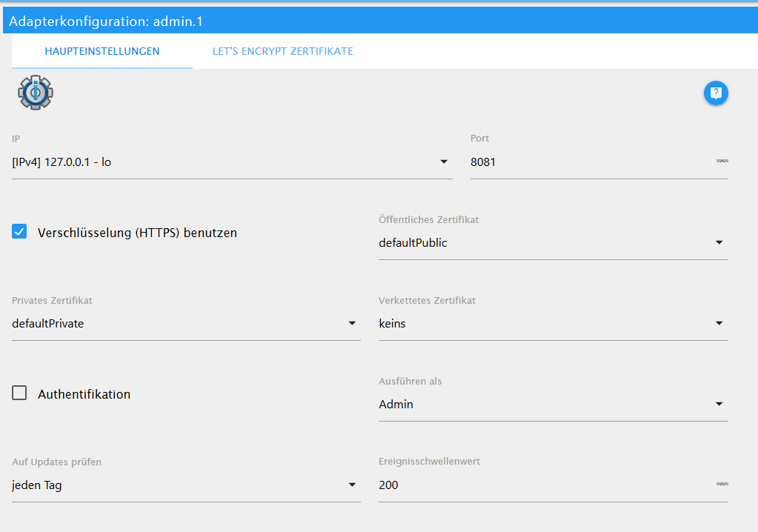Screen dimensions: 758x532
Task: Click the defaultPublic certificate value
Action: tap(413, 242)
